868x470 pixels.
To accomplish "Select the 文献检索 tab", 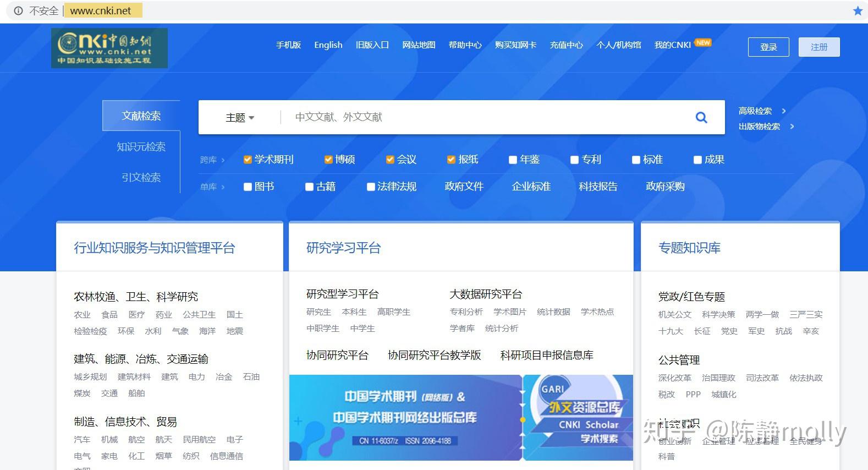I will click(x=141, y=116).
